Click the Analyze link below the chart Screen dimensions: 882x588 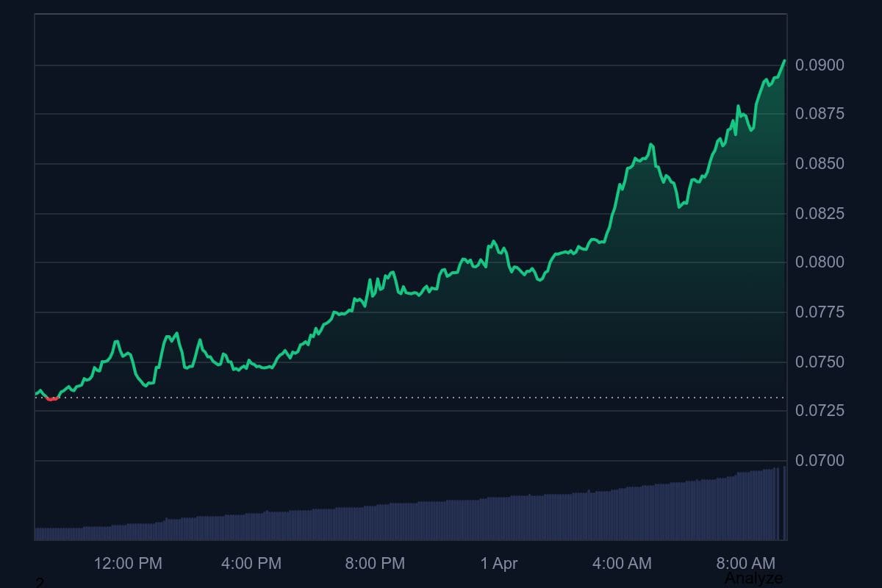click(x=753, y=578)
